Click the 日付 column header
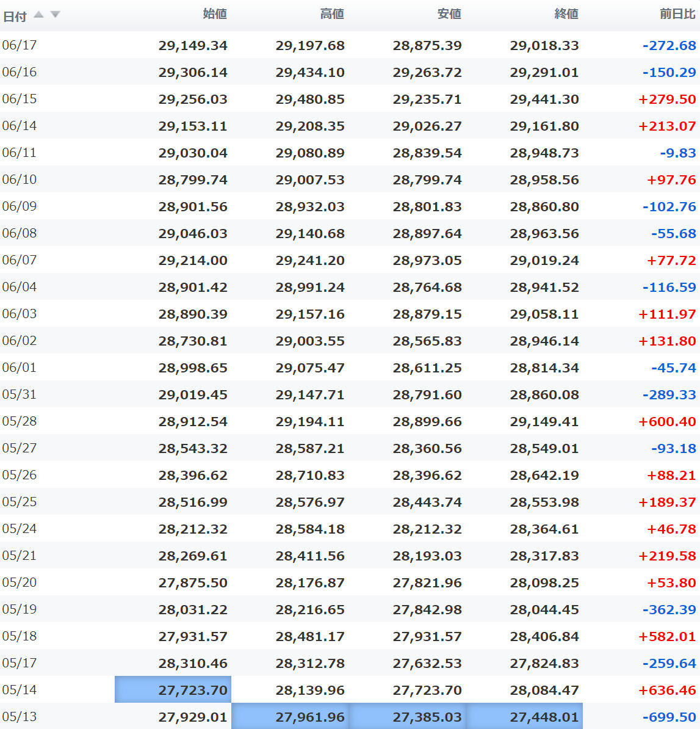 click(x=15, y=16)
